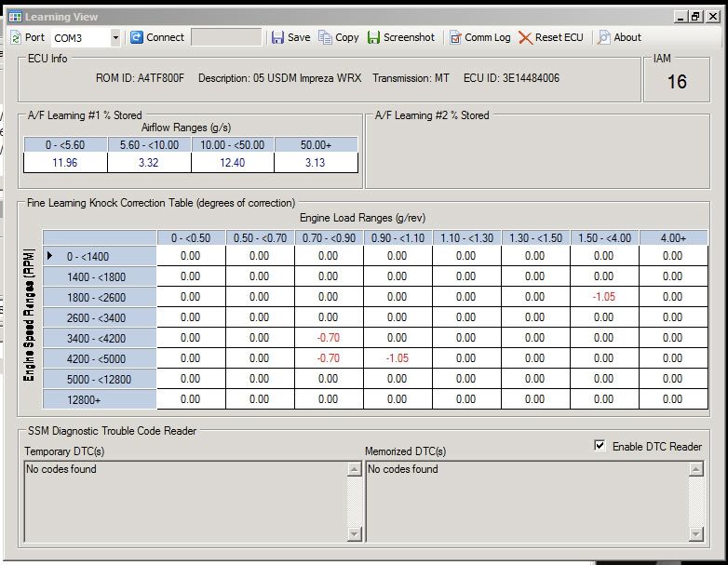Click the 1.50 - <4.00 load column header

click(604, 237)
